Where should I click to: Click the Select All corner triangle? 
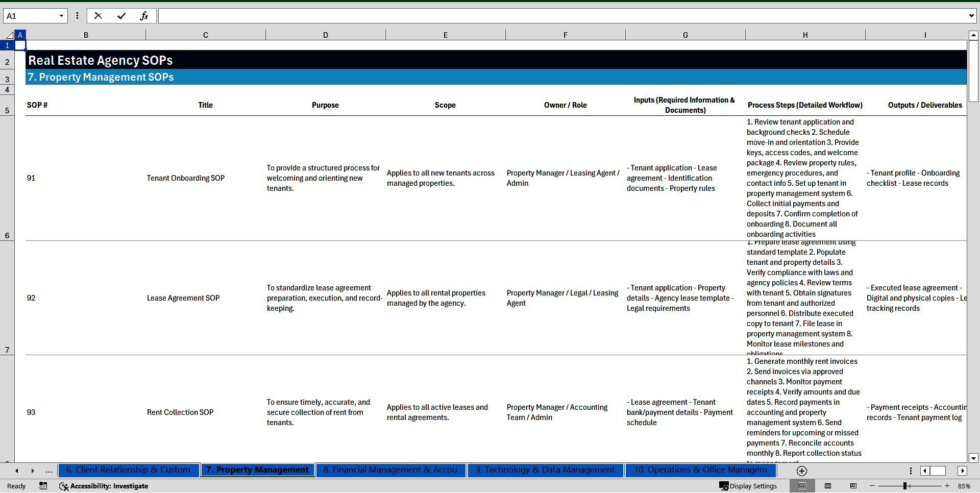coord(9,35)
